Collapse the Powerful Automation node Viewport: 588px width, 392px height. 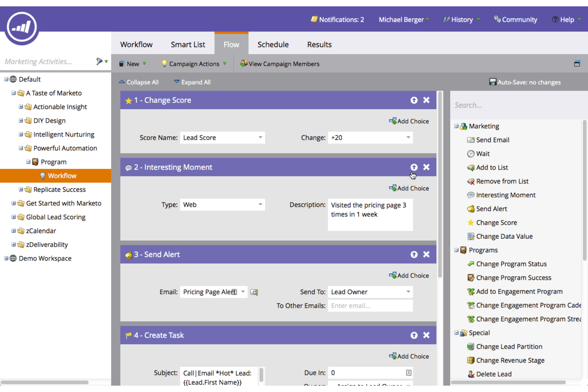click(20, 148)
